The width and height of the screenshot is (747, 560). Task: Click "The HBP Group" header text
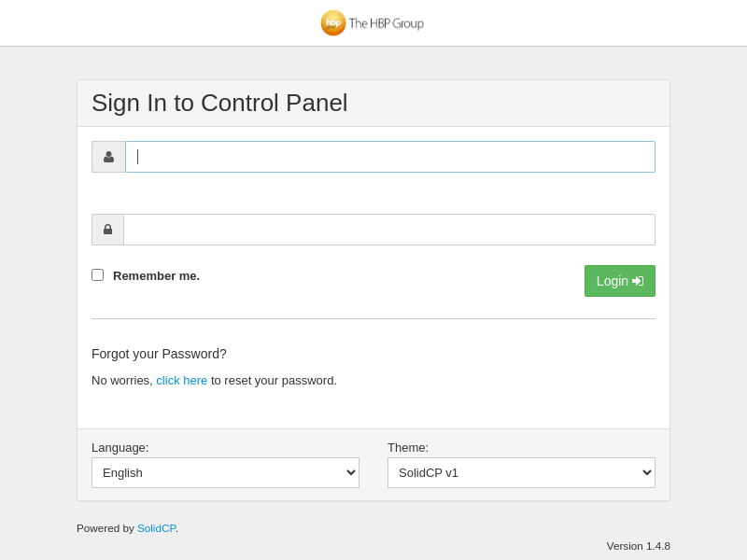[x=386, y=23]
